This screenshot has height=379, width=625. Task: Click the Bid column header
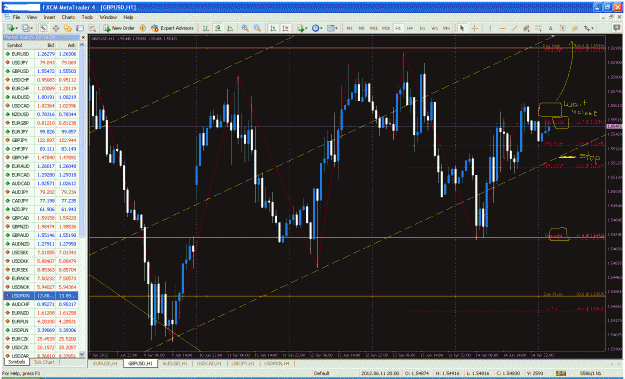pyautogui.click(x=45, y=45)
